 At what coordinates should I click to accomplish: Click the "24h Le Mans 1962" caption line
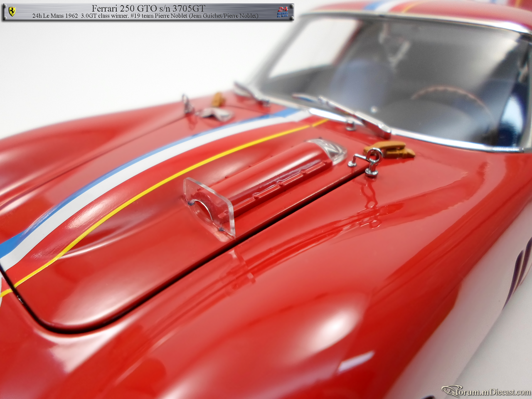[x=145, y=16]
